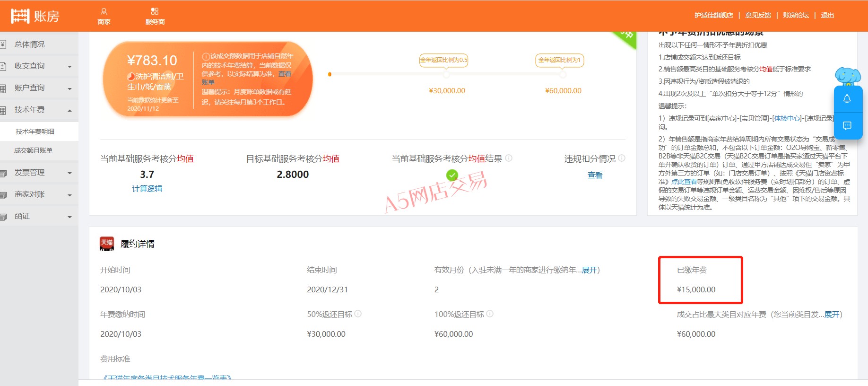Screen dimensions: 868x386
Task: Expand the 发票管理 dropdown arrow
Action: 69,173
